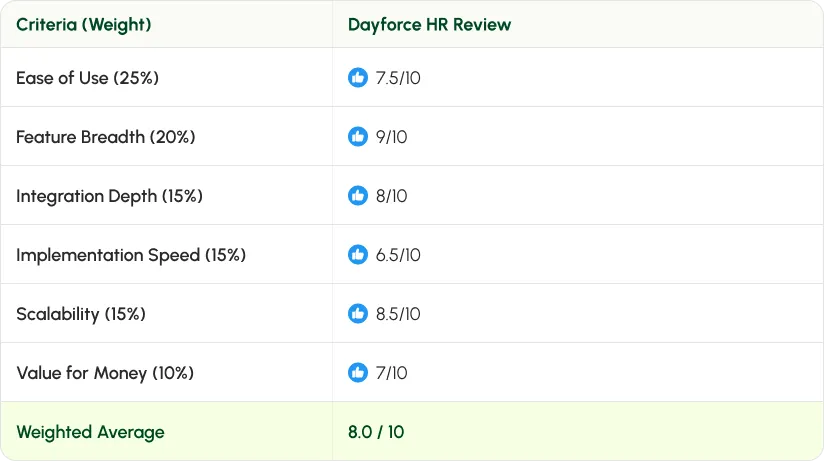
Task: Click the 'Integration Depth (15%)' cell
Action: [167, 195]
